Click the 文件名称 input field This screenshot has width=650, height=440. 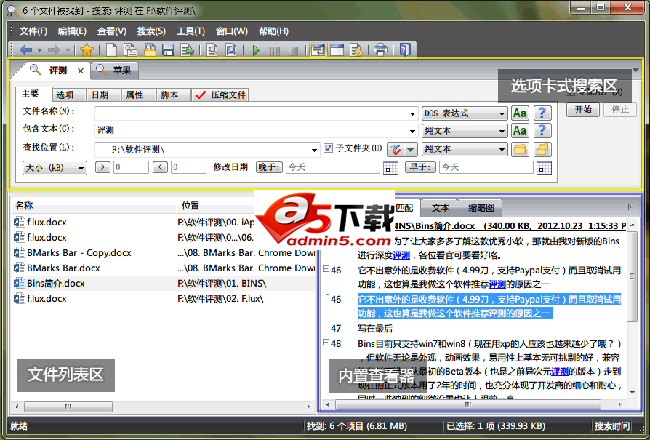pos(255,113)
